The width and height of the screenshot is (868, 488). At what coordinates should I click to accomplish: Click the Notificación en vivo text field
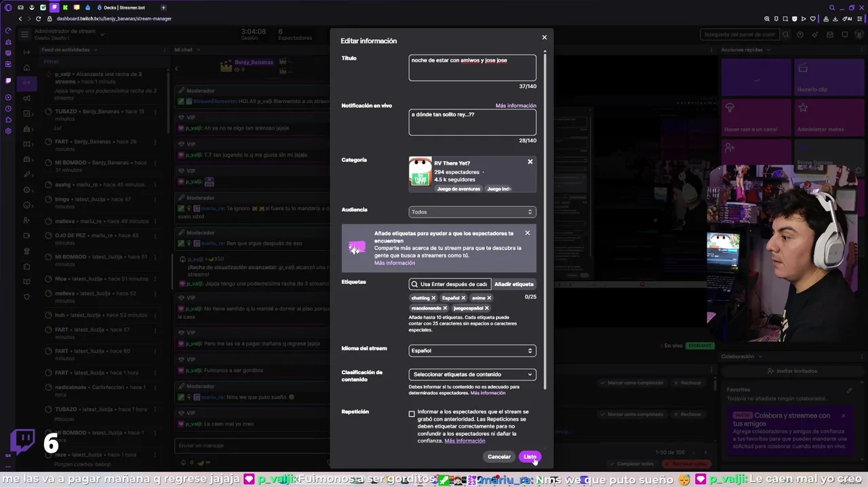[472, 123]
